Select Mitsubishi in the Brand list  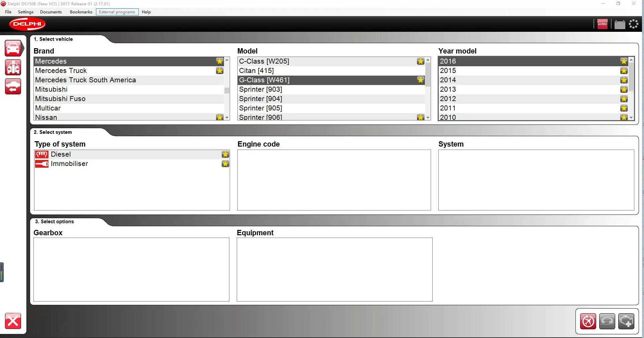[x=129, y=89]
